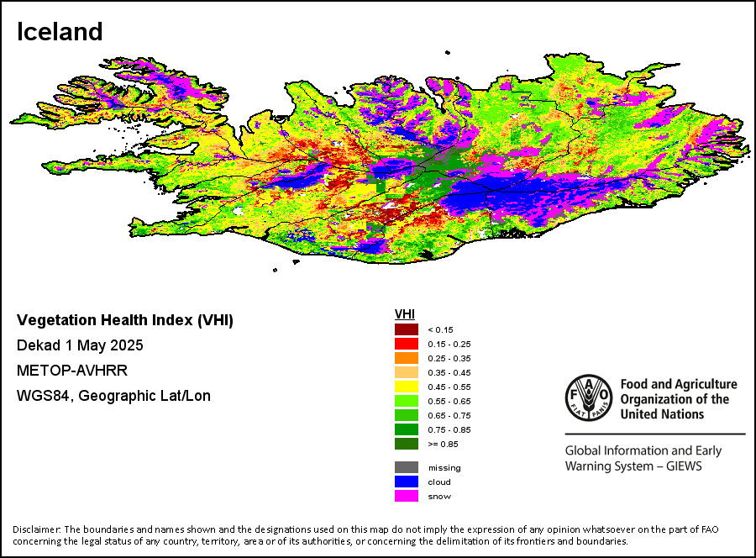The width and height of the screenshot is (756, 558).
Task: Click the '0.75 - 0.85' legend label
Action: point(449,429)
